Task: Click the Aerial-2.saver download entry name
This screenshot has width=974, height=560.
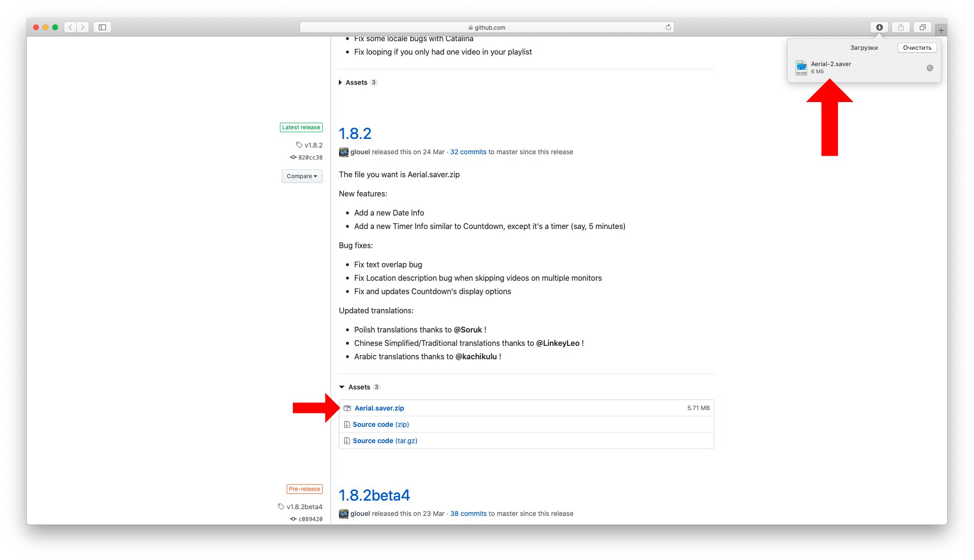Action: 831,64
